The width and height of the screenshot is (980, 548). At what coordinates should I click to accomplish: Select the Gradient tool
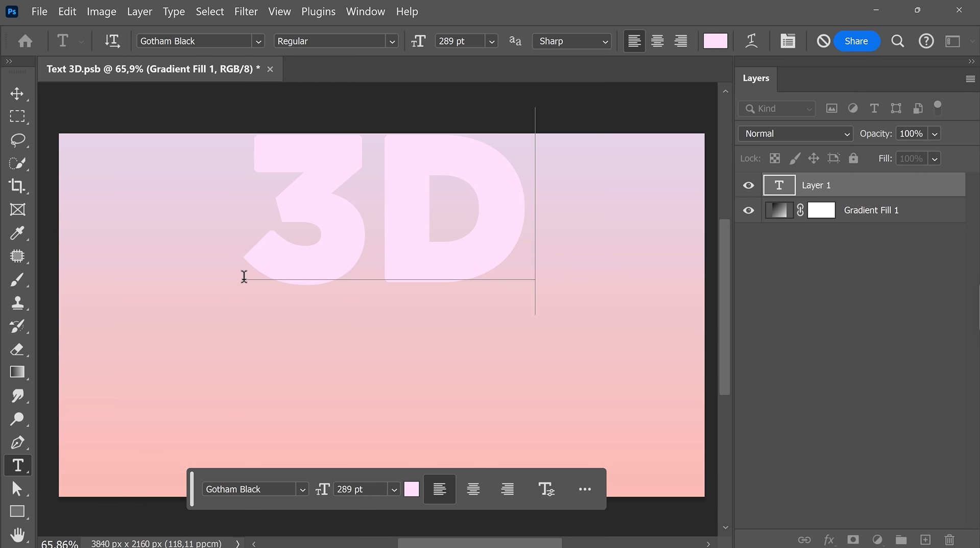tap(17, 372)
